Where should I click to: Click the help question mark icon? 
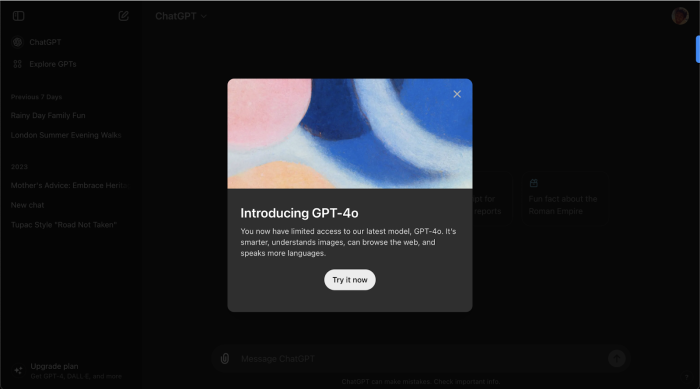[x=687, y=377]
